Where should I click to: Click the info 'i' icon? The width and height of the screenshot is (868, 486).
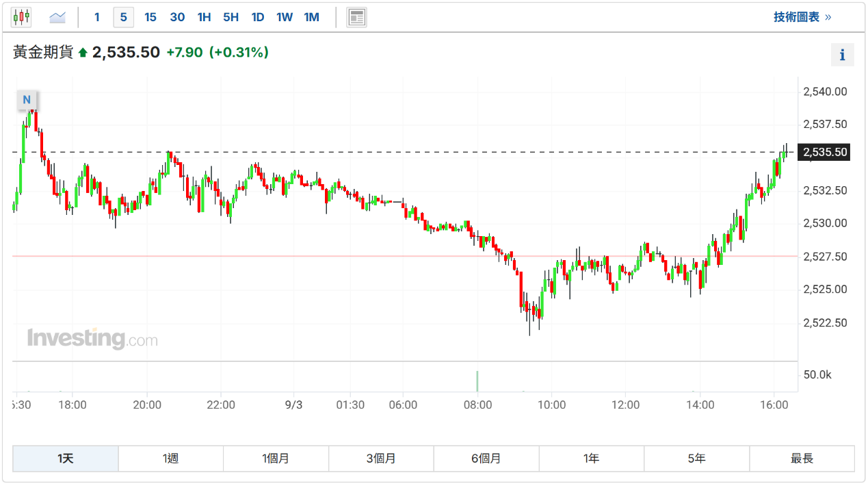click(842, 55)
